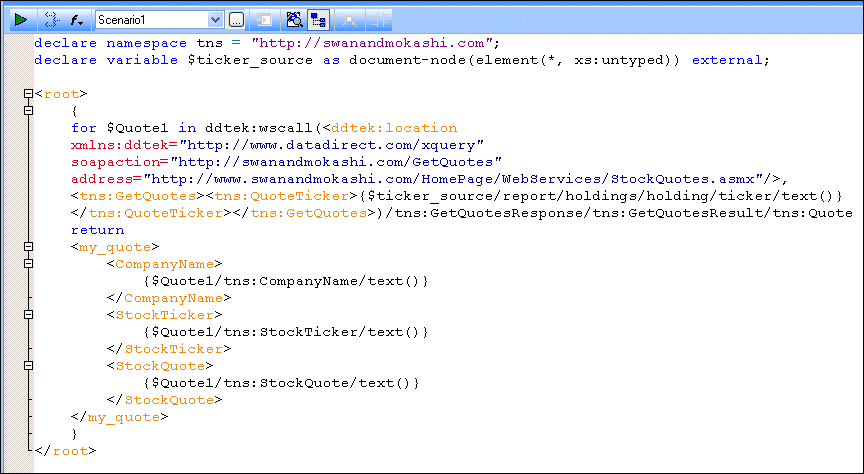
Task: Click the ellipsis browse scenarios button
Action: (x=236, y=19)
